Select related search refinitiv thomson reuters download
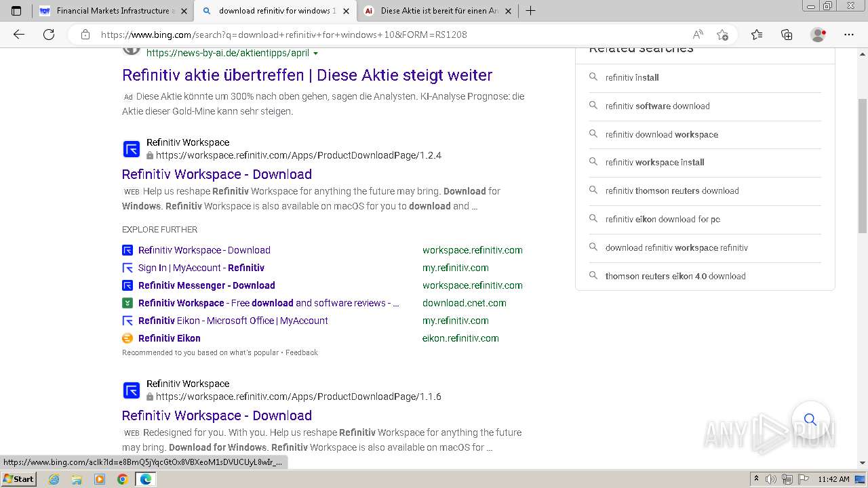Viewport: 868px width, 488px height. tap(672, 190)
